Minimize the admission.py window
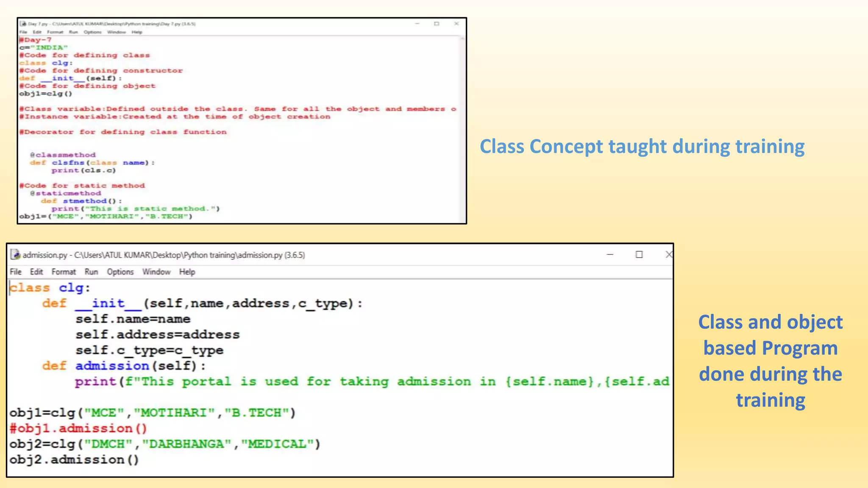The height and width of the screenshot is (488, 868). pyautogui.click(x=610, y=255)
